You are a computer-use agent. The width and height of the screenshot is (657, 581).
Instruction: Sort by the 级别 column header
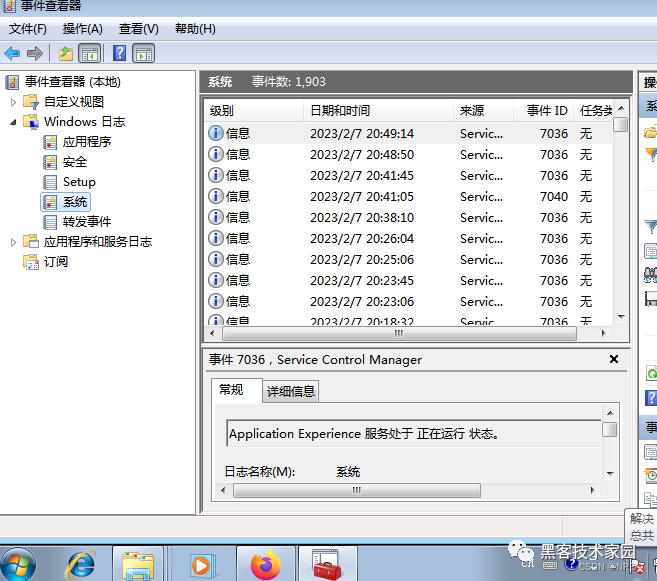pyautogui.click(x=253, y=111)
